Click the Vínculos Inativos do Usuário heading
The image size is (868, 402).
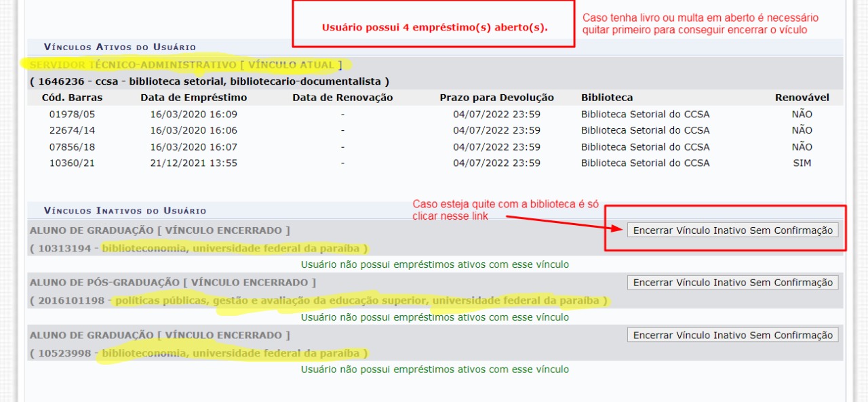click(x=125, y=211)
